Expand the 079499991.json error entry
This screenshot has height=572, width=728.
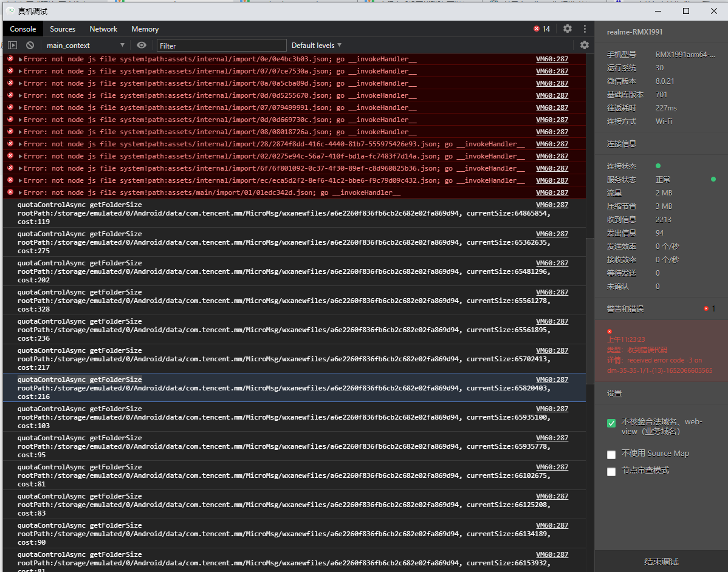pos(20,107)
